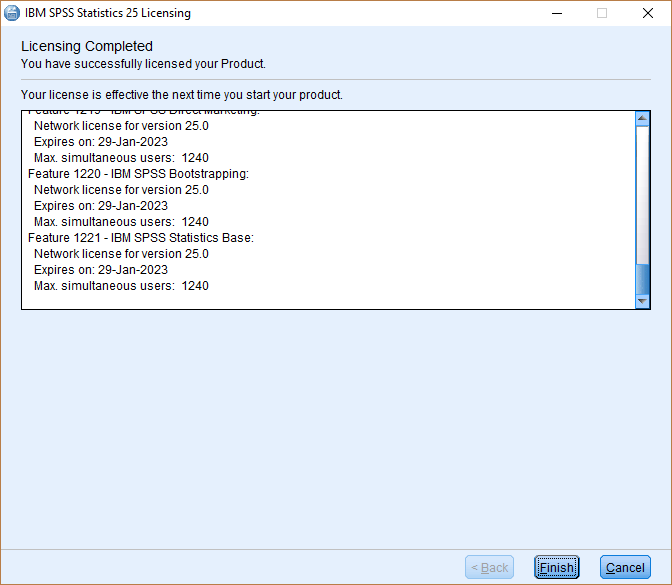Click the Finish button
The width and height of the screenshot is (672, 585).
coord(556,567)
